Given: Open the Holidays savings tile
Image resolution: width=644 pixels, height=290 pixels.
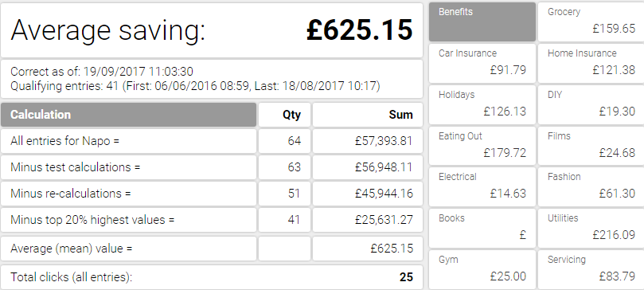Looking at the screenshot, I should click(x=482, y=104).
